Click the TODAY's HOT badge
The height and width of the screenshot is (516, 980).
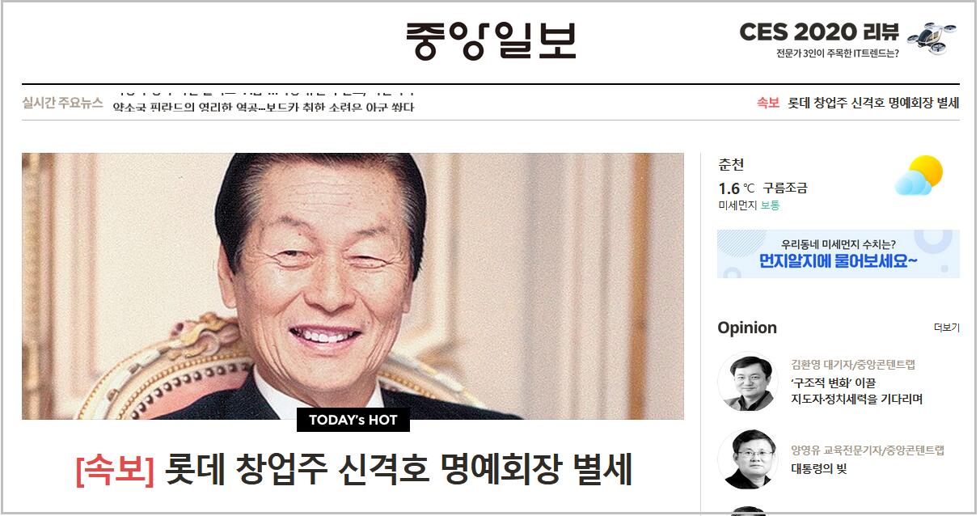pyautogui.click(x=353, y=420)
